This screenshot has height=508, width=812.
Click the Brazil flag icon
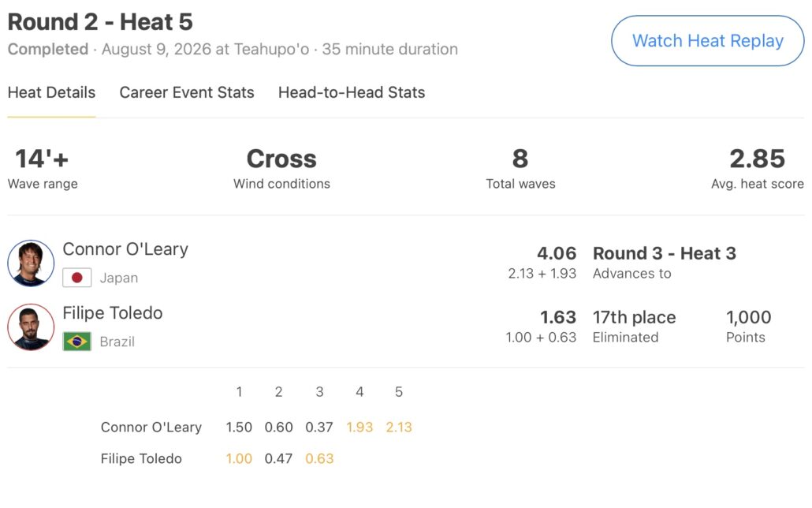[x=76, y=341]
